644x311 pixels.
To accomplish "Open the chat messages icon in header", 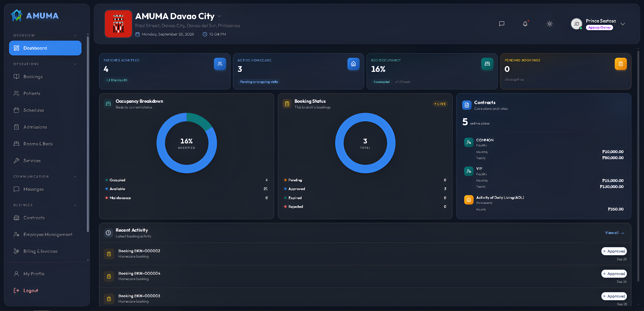I will pyautogui.click(x=501, y=24).
